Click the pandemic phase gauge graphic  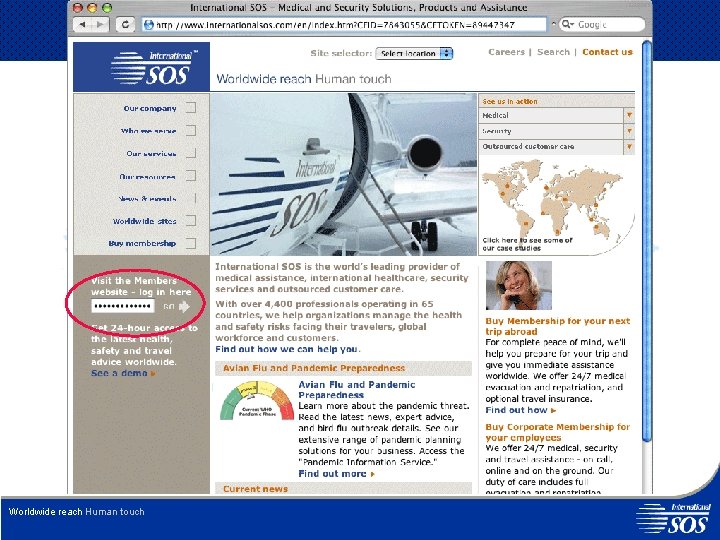[257, 401]
